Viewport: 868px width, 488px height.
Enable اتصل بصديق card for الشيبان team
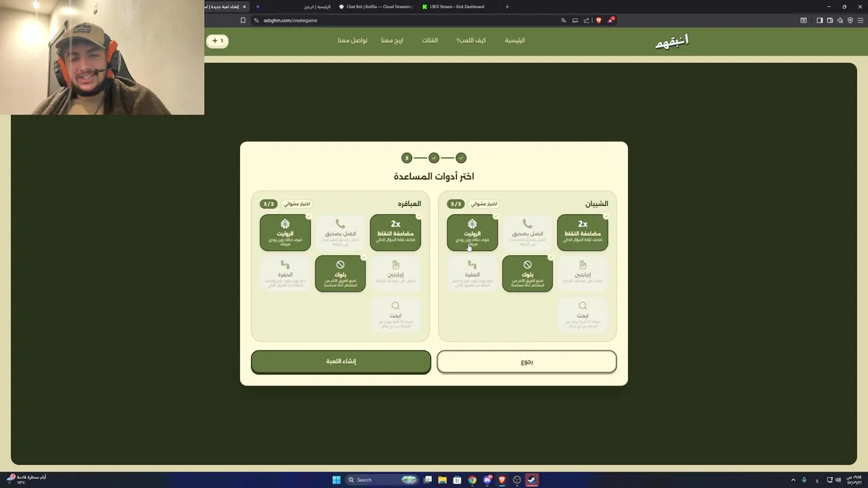coord(528,232)
